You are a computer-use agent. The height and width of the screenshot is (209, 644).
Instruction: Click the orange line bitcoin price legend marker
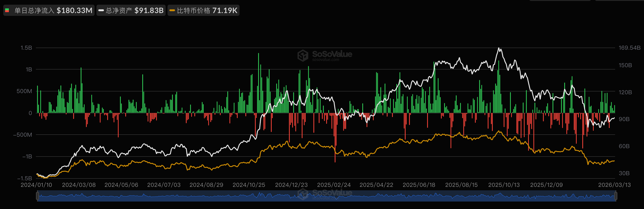[x=172, y=10]
